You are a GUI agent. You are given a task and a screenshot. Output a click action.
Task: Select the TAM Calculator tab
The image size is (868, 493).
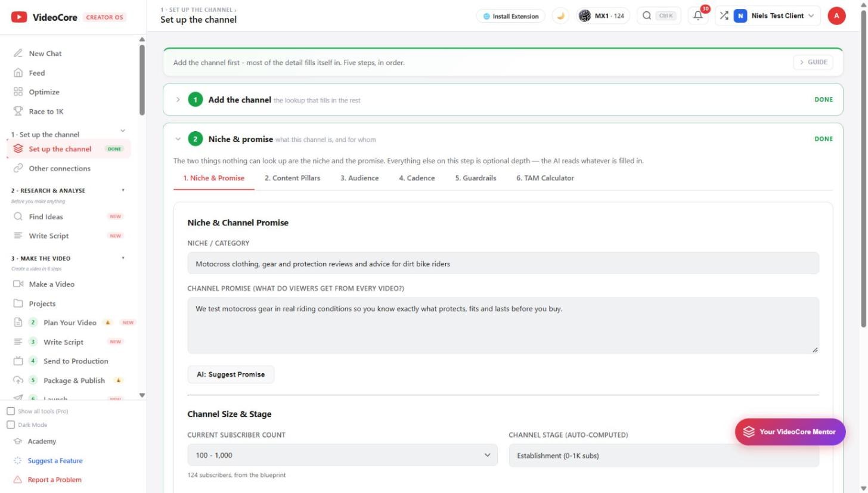click(x=545, y=178)
